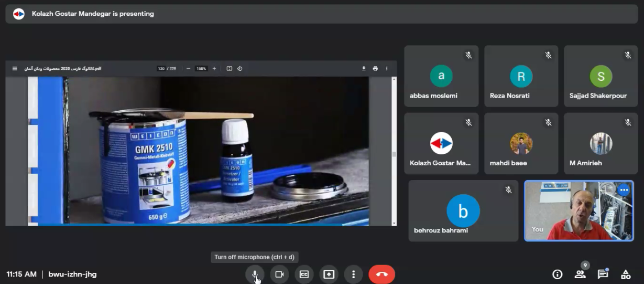Open the PDF viewer sidebar hamburger menu
The height and width of the screenshot is (296, 644).
(15, 68)
